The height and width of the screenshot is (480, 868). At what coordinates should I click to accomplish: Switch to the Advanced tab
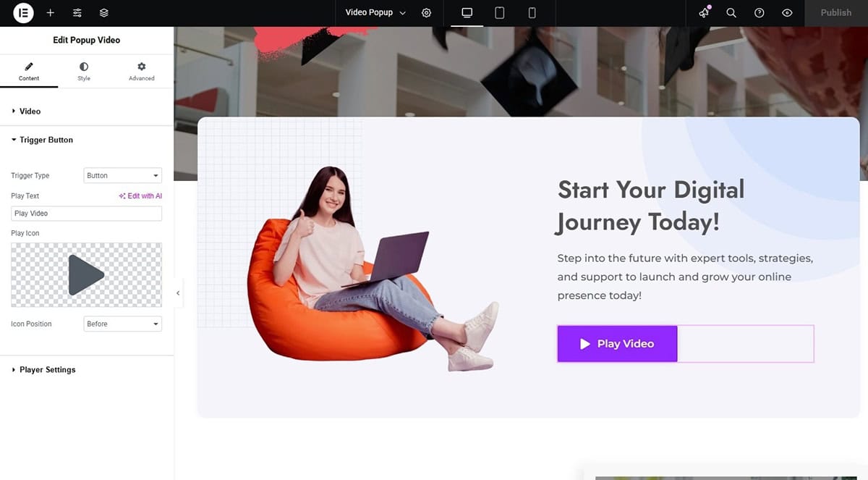pyautogui.click(x=142, y=71)
